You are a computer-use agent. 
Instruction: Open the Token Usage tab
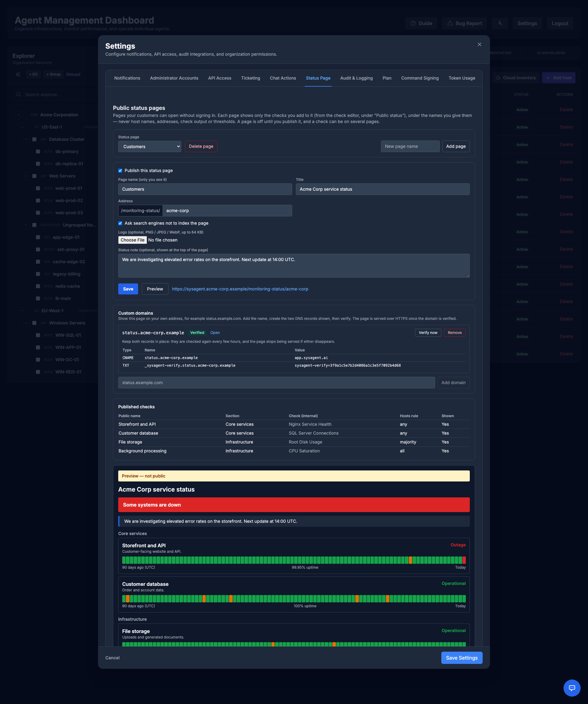(x=462, y=78)
